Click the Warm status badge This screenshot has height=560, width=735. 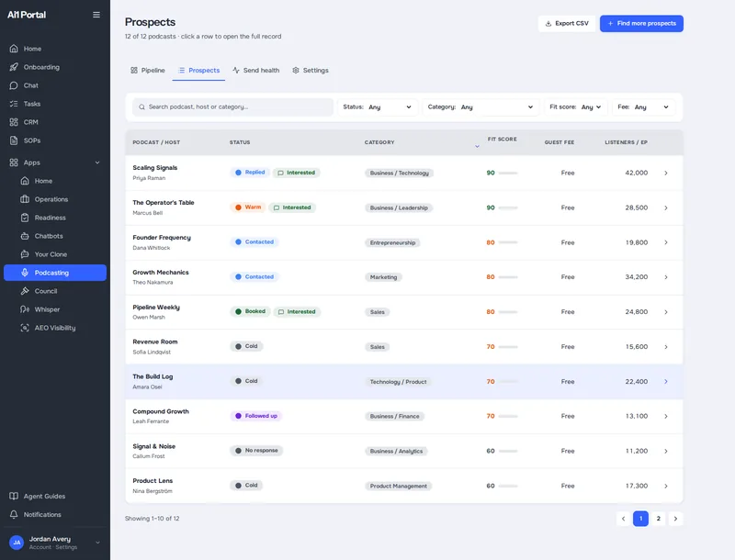[x=248, y=207]
